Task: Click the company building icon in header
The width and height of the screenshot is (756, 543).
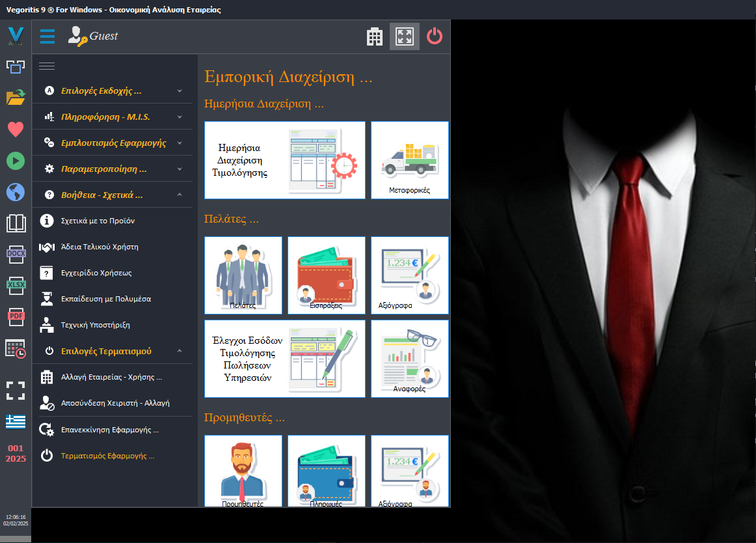Action: (375, 36)
